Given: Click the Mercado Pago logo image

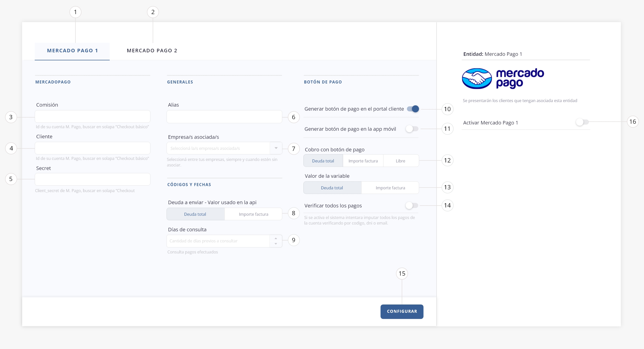Looking at the screenshot, I should click(x=503, y=78).
